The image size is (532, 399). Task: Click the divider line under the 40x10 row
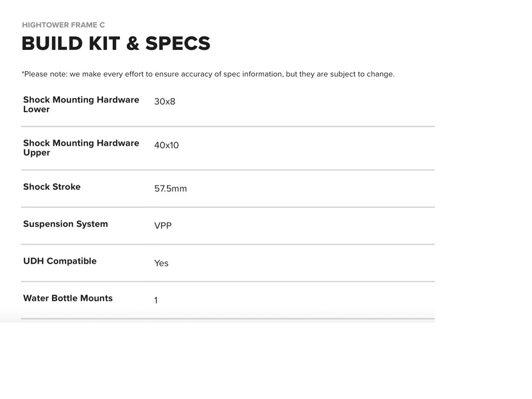228,170
